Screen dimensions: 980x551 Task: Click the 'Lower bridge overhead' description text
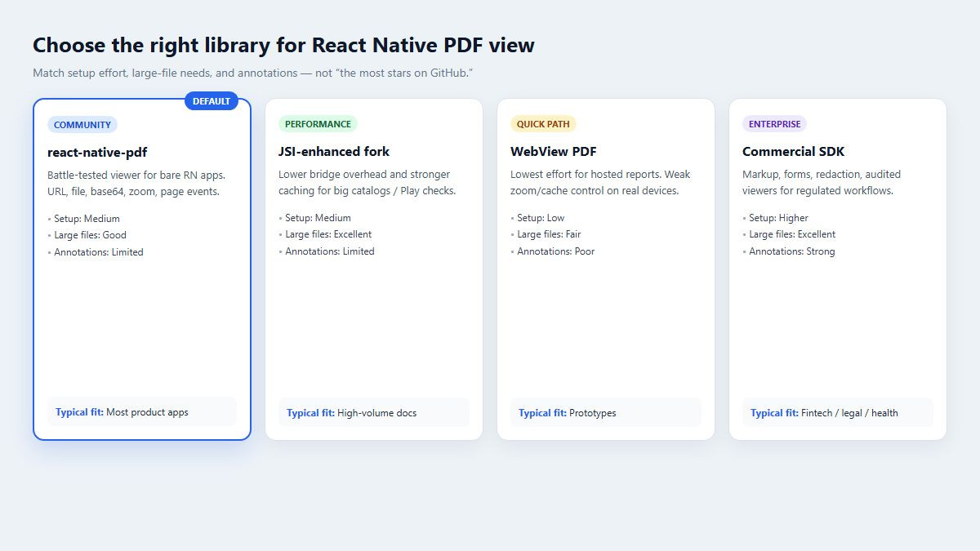click(367, 182)
